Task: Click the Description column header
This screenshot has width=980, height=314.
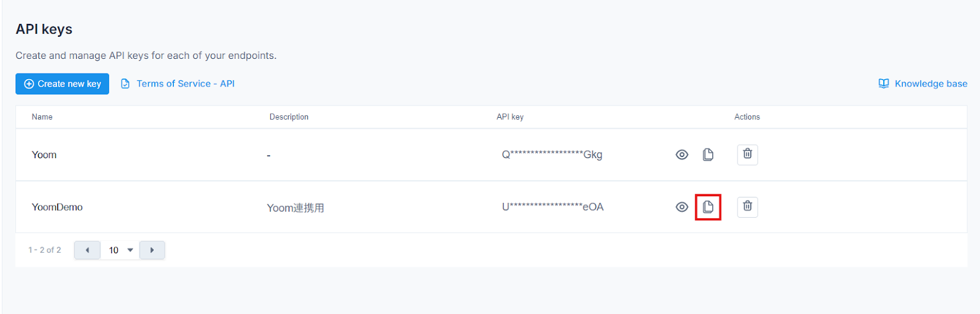Action: [289, 117]
